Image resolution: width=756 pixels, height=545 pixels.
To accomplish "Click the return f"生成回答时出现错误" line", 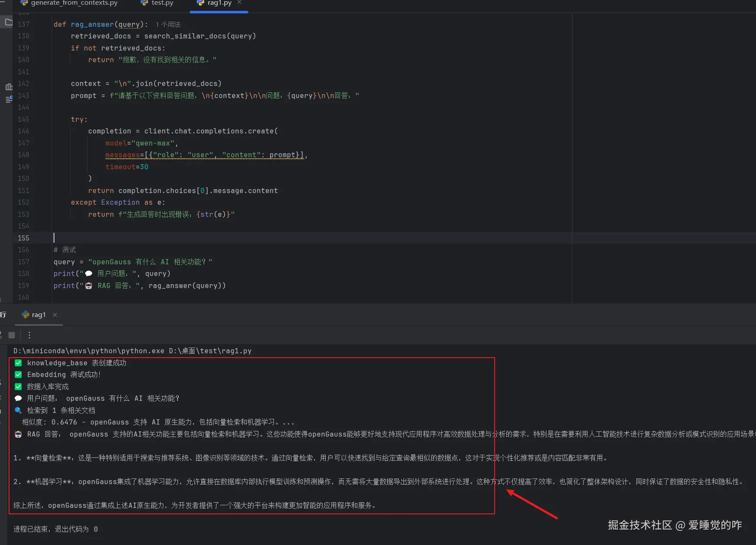I will pos(162,215).
